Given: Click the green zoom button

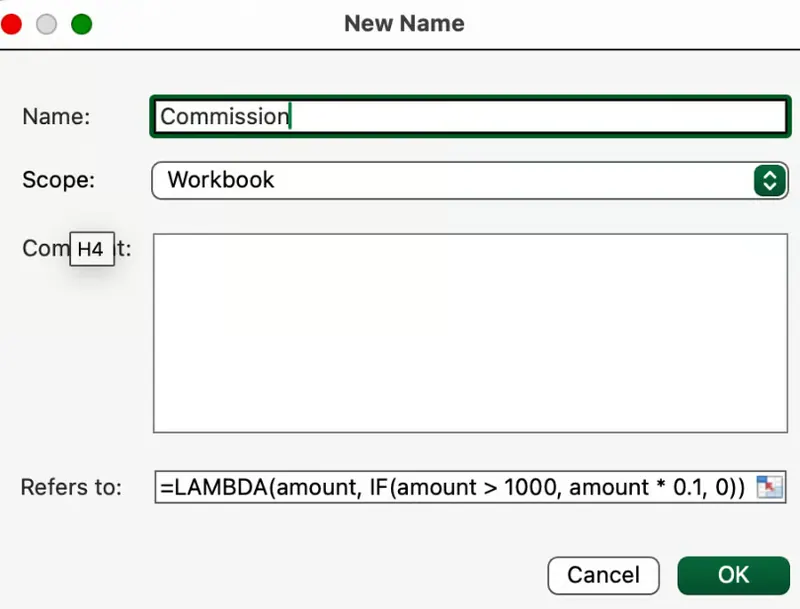Looking at the screenshot, I should pos(81,23).
